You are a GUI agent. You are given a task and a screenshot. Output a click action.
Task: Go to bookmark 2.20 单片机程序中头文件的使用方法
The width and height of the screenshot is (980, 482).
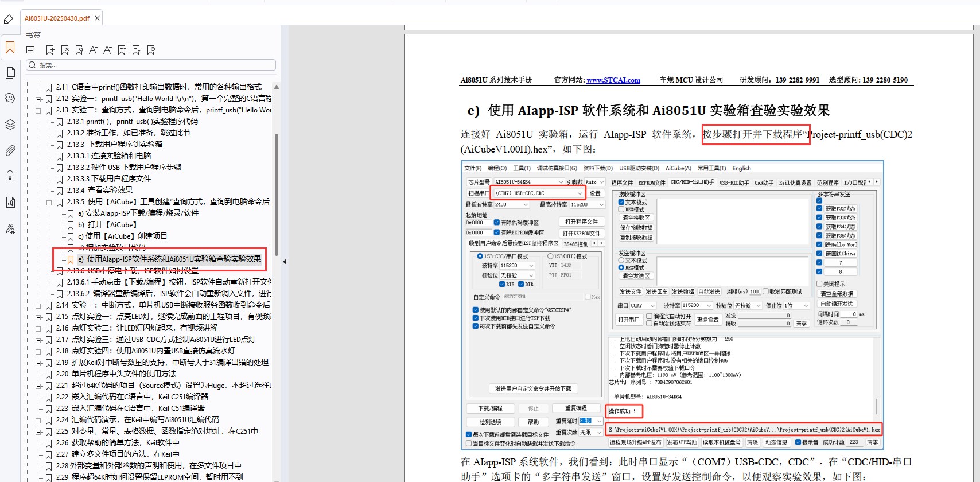tap(116, 374)
